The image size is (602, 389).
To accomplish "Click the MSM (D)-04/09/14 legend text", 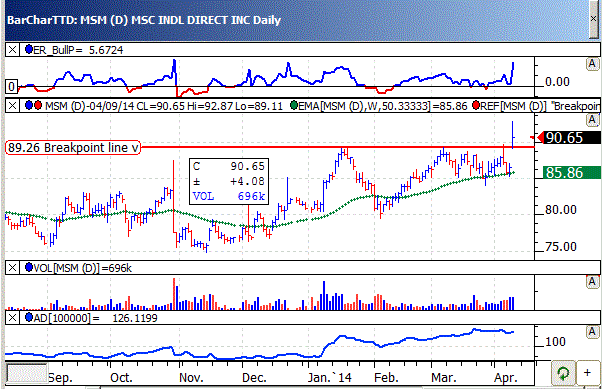I will [163, 106].
